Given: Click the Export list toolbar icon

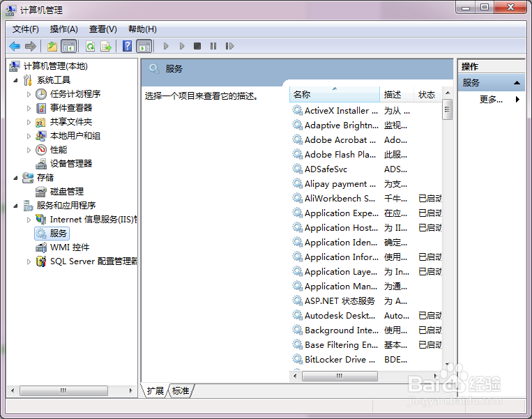Looking at the screenshot, I should (x=106, y=46).
